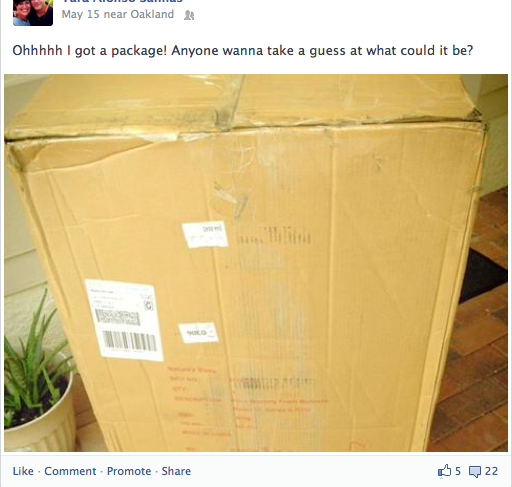Open the cardboard box photo

256,263
